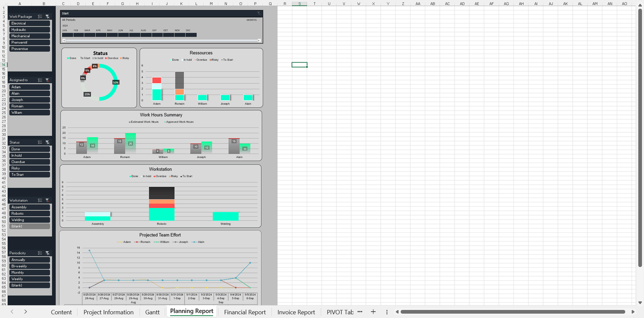Enable multi-select on the Assigned to slicer
The height and width of the screenshot is (318, 644).
click(x=40, y=80)
